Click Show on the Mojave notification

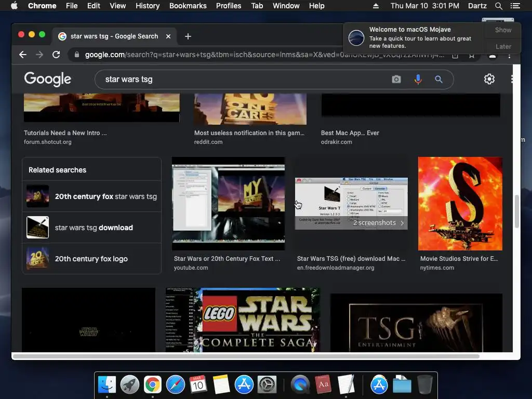(x=503, y=30)
